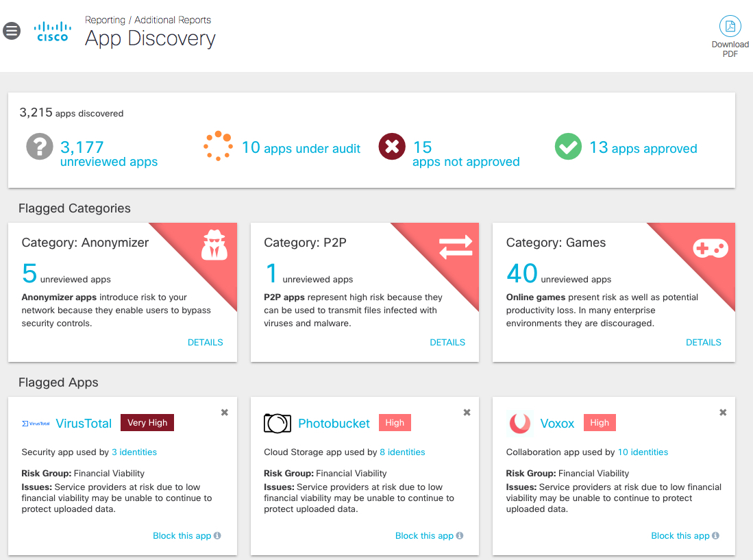Click the P2P arrows category icon

(456, 247)
